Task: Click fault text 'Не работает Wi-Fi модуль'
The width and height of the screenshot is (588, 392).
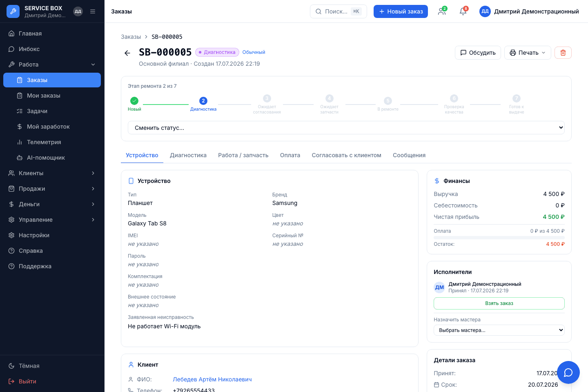Action: pyautogui.click(x=164, y=326)
